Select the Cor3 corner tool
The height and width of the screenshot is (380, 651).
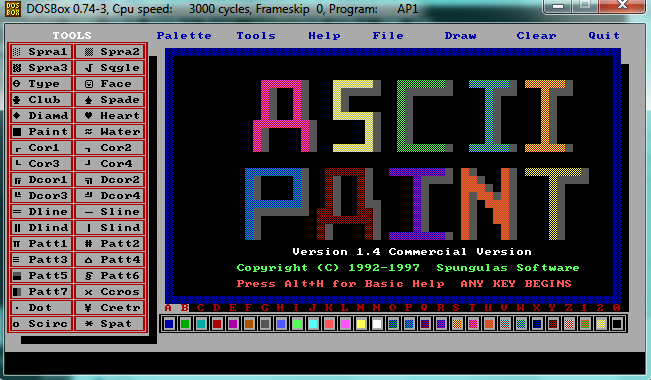click(41, 164)
